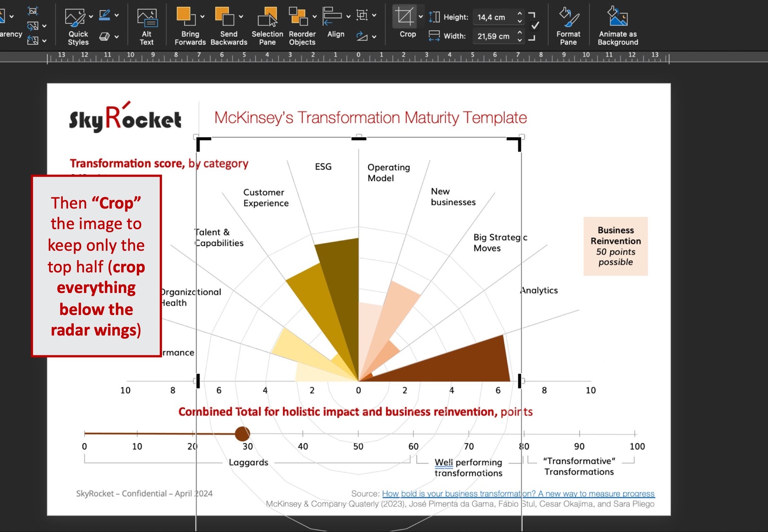Click the right-middle crop handle

519,381
